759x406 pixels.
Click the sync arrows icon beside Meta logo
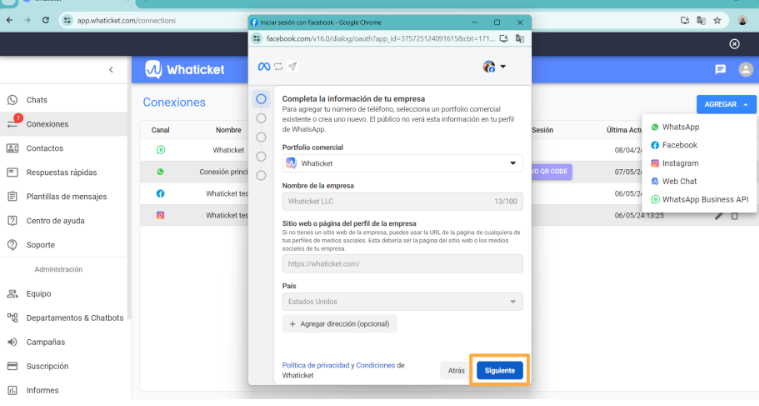[x=278, y=66]
